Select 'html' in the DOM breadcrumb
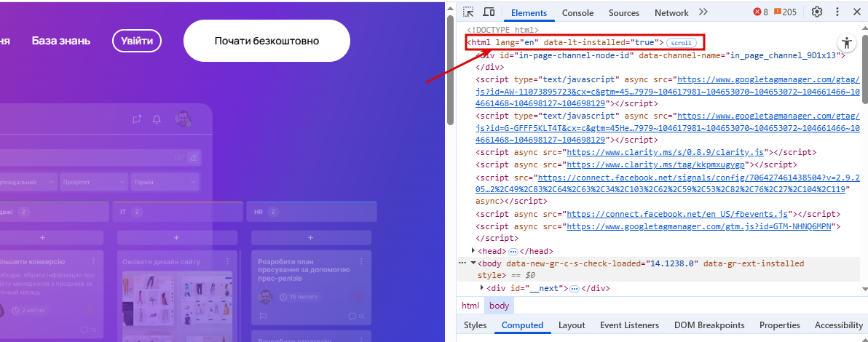The image size is (868, 342). pos(470,306)
